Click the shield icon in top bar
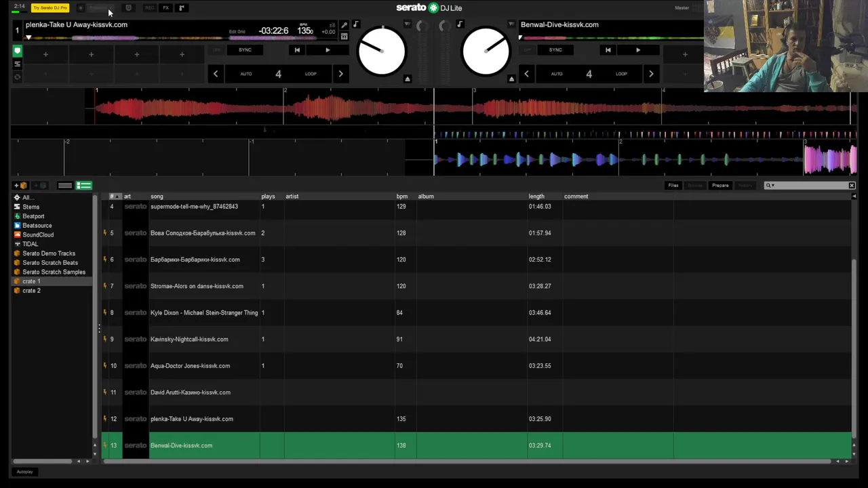868x488 pixels. click(128, 8)
